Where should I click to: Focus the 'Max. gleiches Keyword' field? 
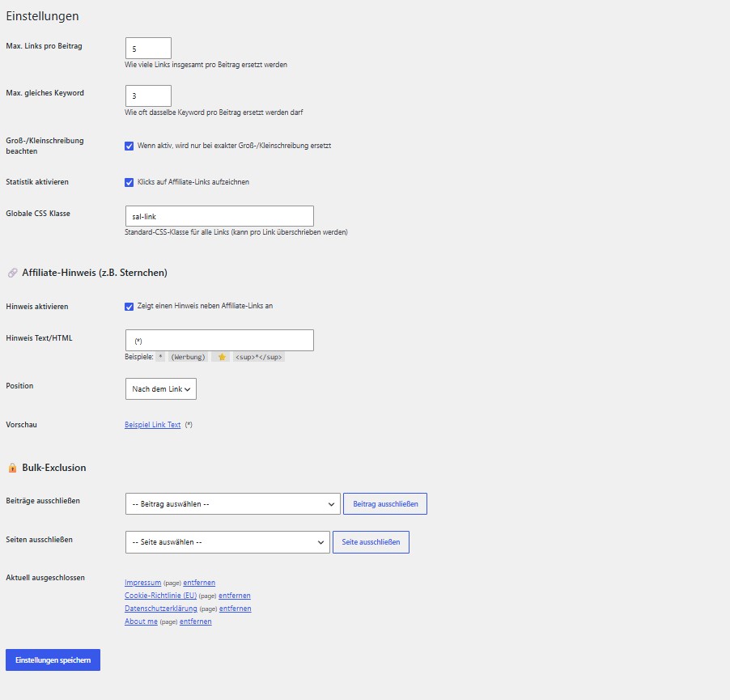point(148,95)
